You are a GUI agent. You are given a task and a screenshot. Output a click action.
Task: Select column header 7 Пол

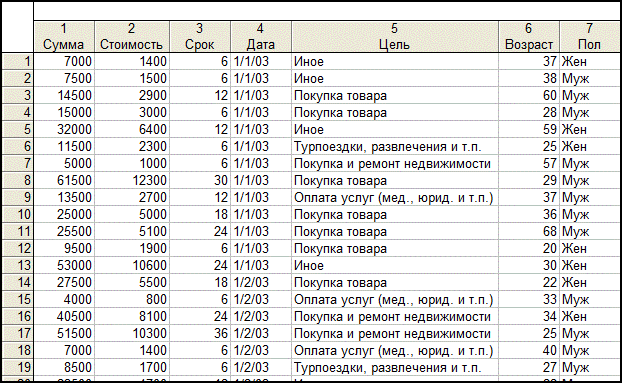(x=590, y=36)
